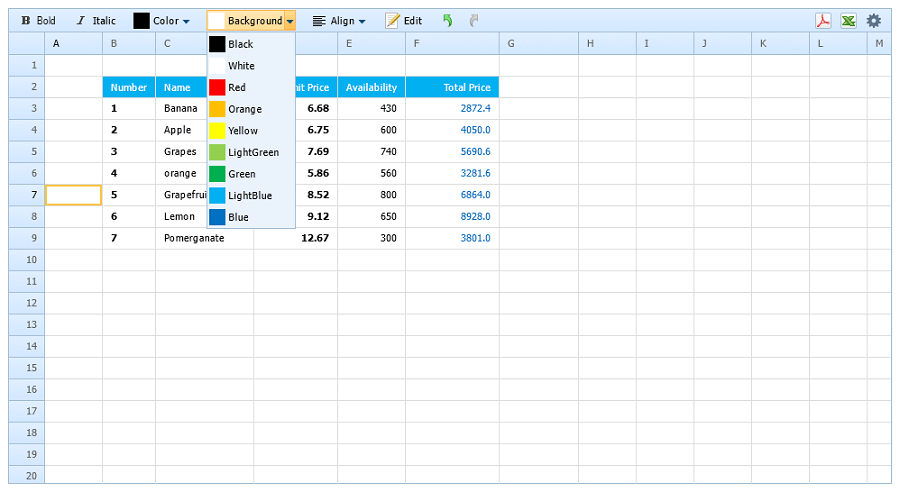
Task: Select the availability cell 650
Action: (371, 217)
